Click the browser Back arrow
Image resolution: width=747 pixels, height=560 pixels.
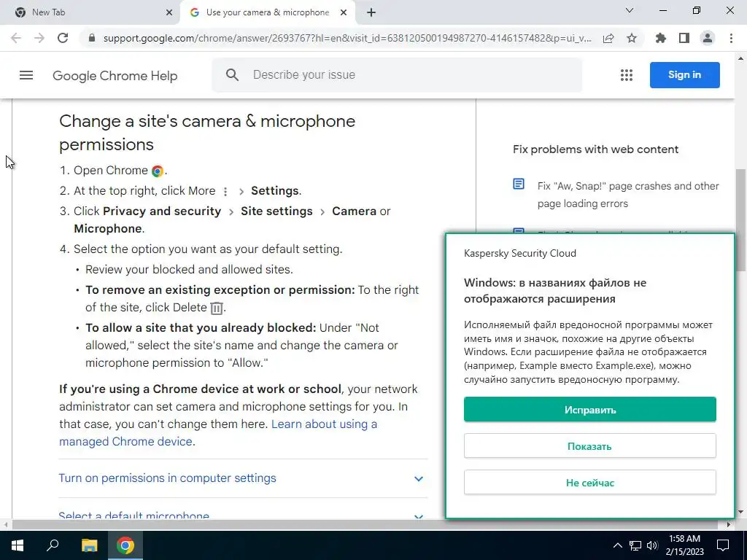click(16, 38)
